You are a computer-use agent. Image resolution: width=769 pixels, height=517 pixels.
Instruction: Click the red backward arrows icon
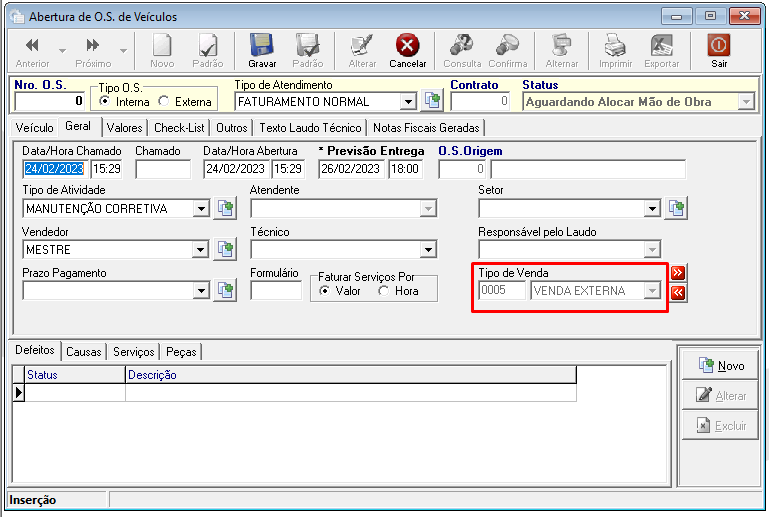(678, 293)
